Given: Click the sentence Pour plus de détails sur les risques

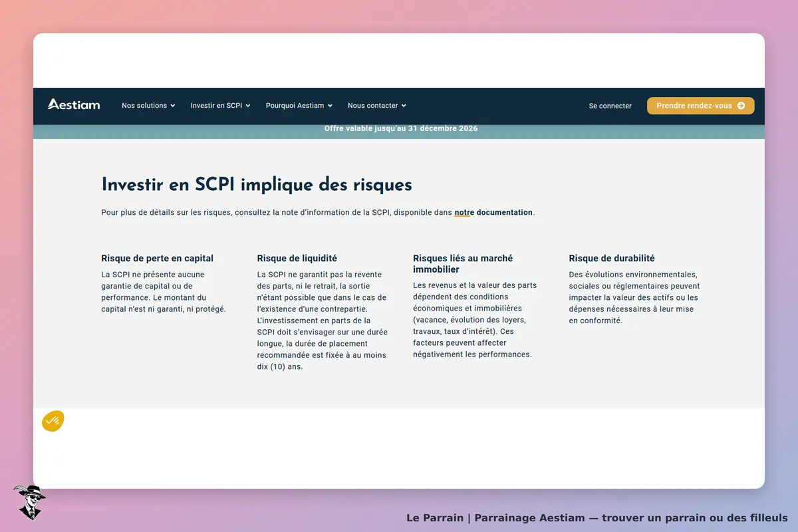Looking at the screenshot, I should 318,213.
